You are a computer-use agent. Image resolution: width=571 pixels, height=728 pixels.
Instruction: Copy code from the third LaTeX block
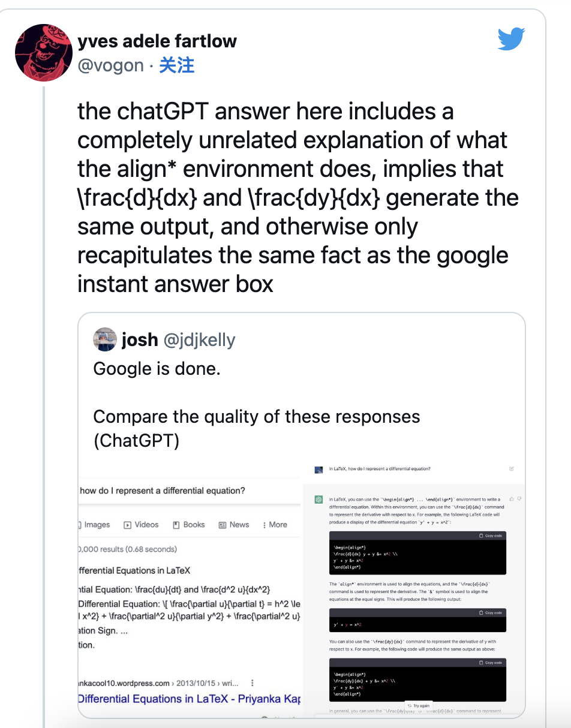click(x=491, y=663)
